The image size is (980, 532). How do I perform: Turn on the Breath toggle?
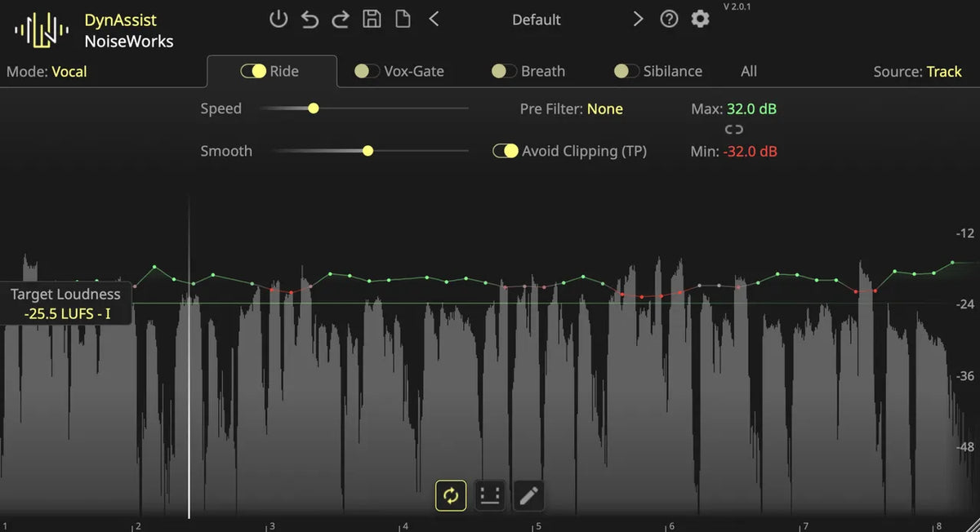click(504, 71)
